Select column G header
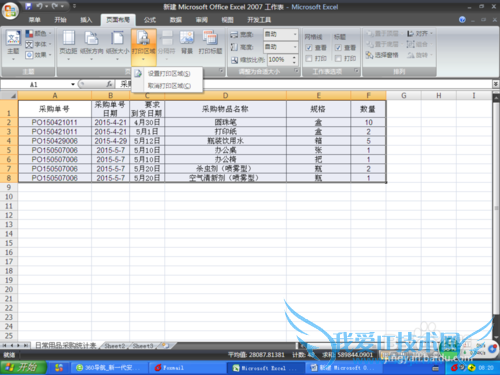The height and width of the screenshot is (375, 500). 404,96
